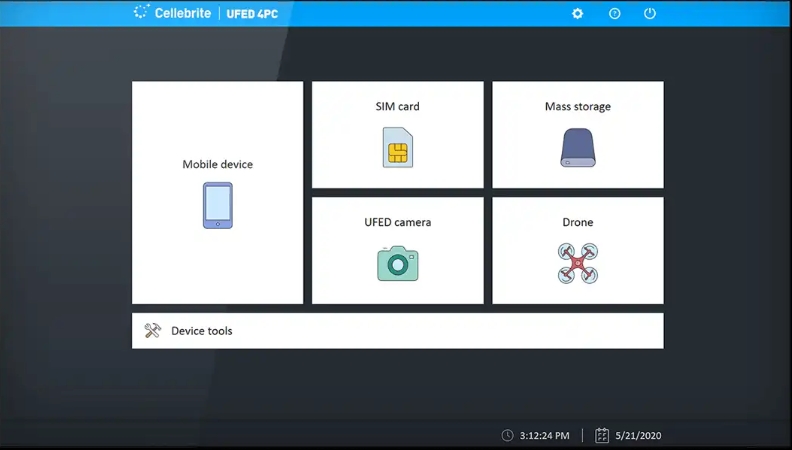The image size is (792, 450).
Task: Click the UFED camera icon
Action: 398,263
